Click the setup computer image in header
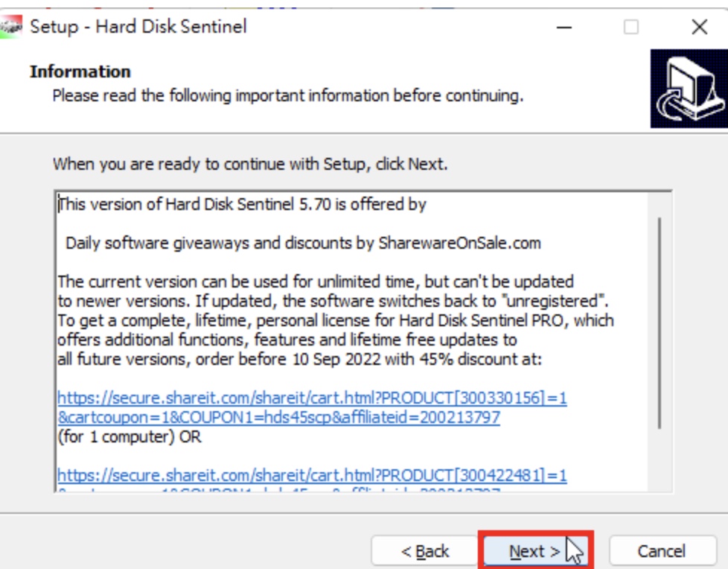Image resolution: width=728 pixels, height=569 pixels. tap(689, 88)
